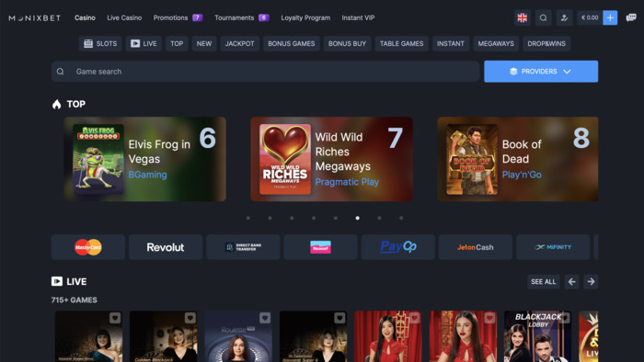Choose the MiFinity payment method
Viewport: 644px width, 362px height.
[553, 247]
